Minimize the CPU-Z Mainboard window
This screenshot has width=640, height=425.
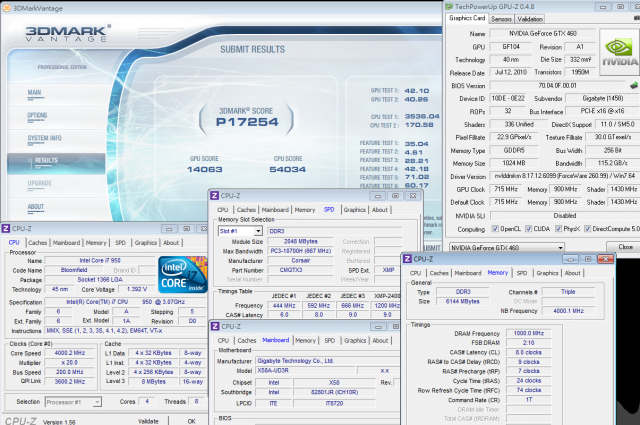(x=378, y=327)
